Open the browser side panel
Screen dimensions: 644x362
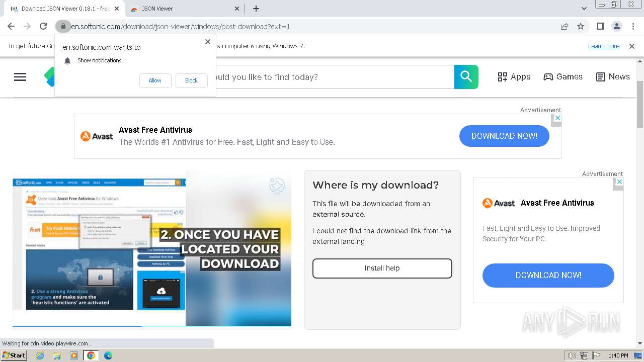[x=600, y=26]
